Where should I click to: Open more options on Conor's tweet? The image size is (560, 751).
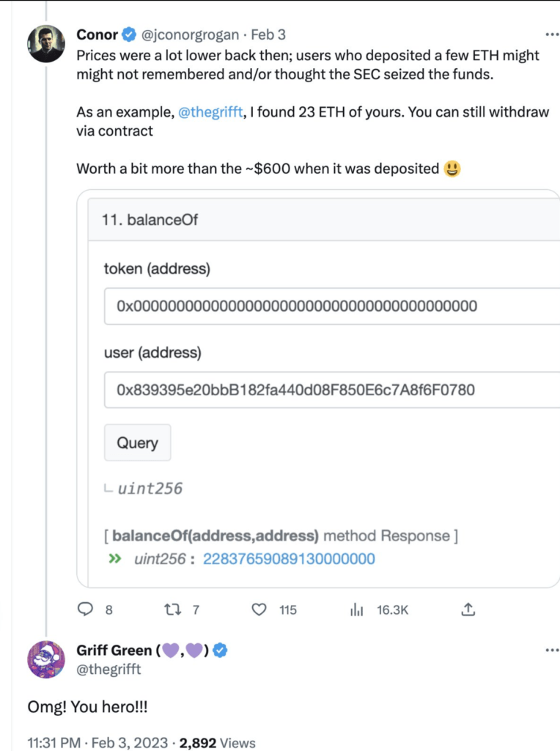[552, 34]
